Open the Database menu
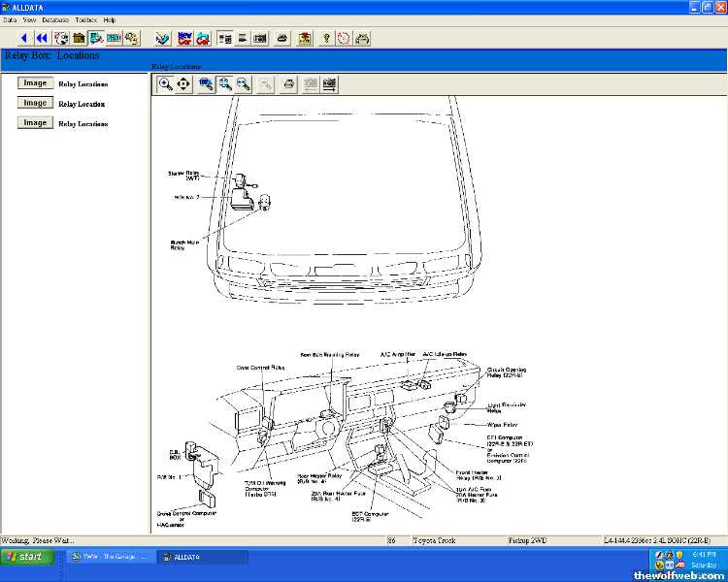The height and width of the screenshot is (582, 728). pos(56,19)
